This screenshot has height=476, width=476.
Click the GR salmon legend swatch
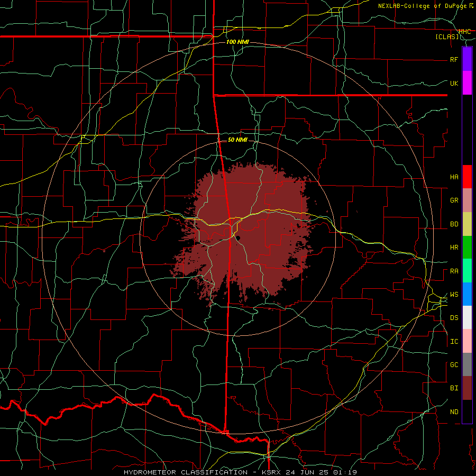(467, 200)
